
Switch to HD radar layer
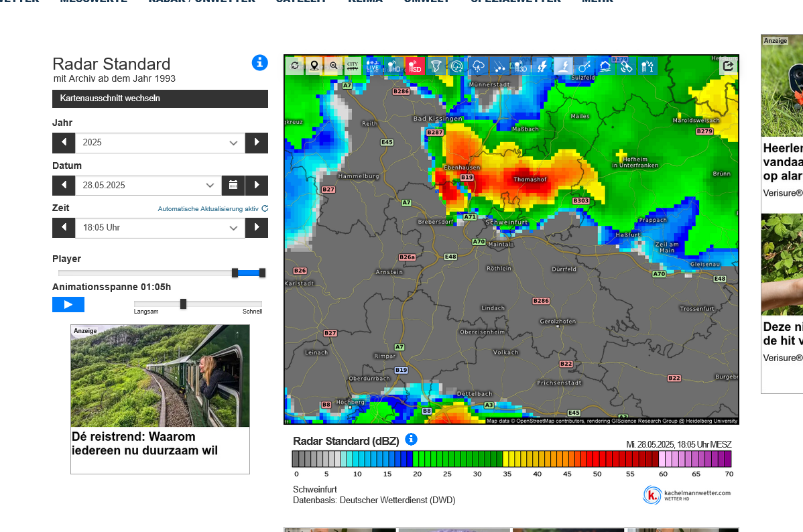tap(394, 66)
